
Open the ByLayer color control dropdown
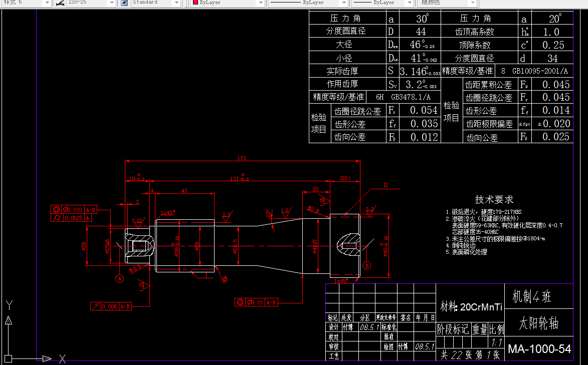[261, 3]
